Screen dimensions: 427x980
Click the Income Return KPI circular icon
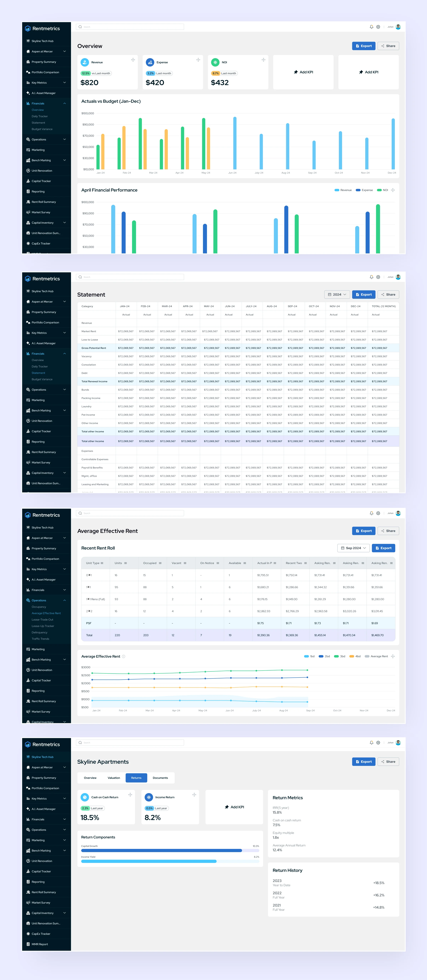click(149, 797)
